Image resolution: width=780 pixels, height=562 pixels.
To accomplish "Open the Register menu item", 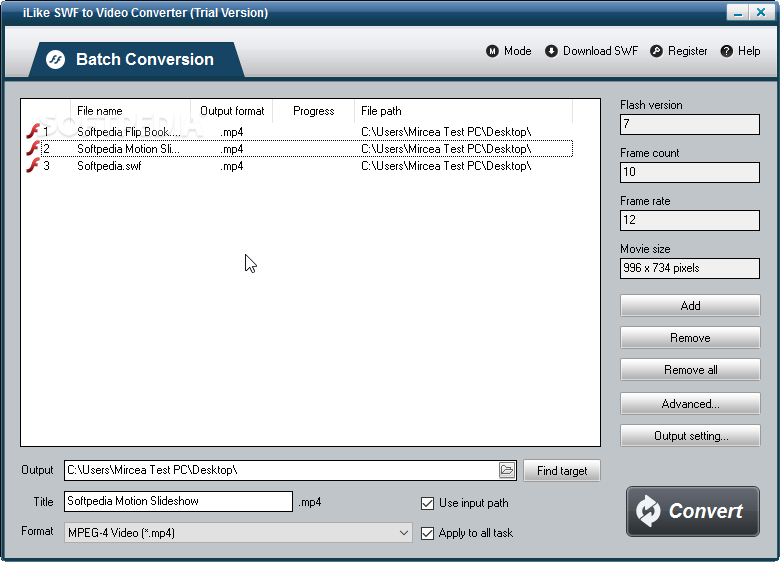I will 679,51.
